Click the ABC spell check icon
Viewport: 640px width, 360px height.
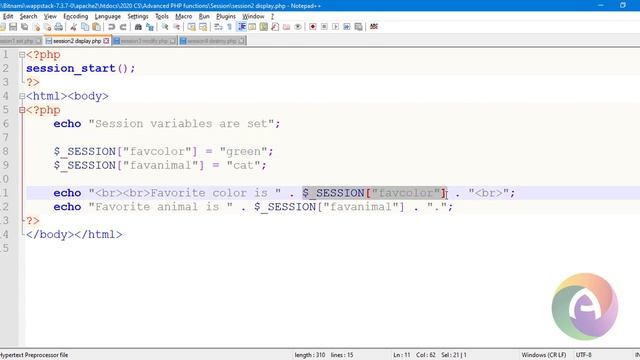pos(374,27)
